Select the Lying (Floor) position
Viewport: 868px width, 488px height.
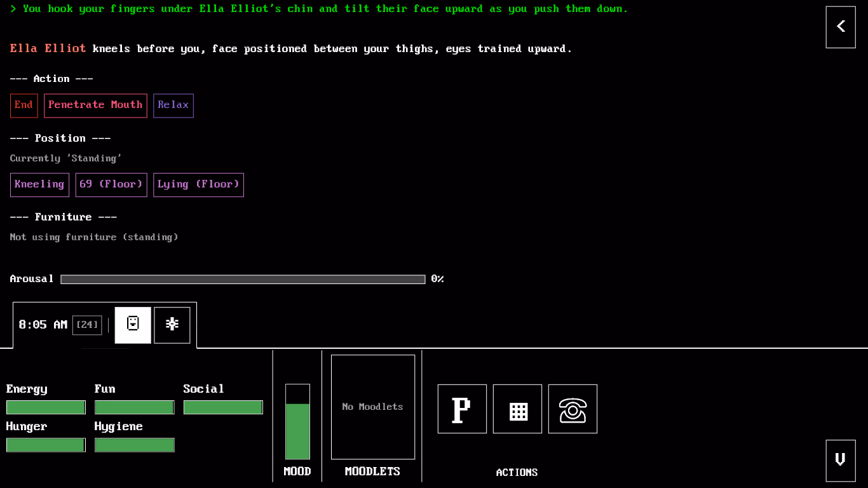point(198,185)
